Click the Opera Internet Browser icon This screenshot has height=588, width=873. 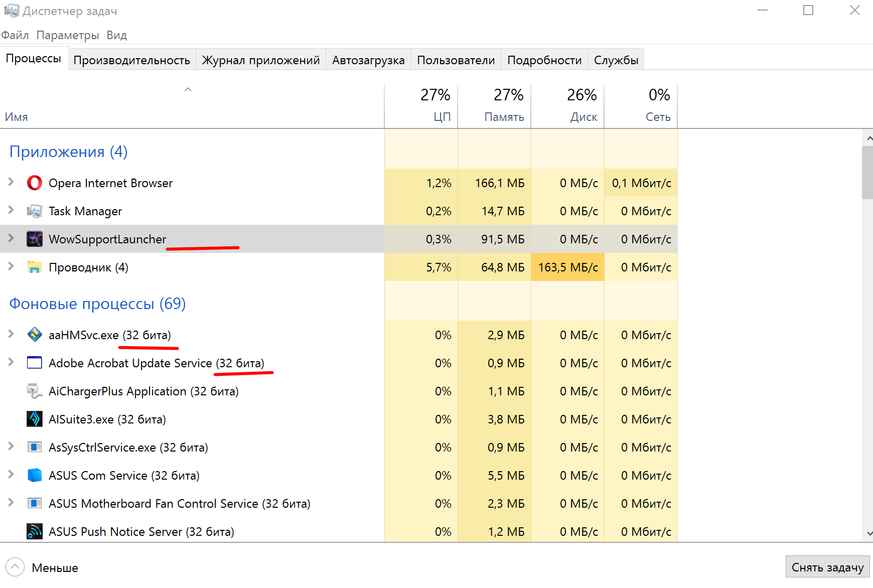coord(35,183)
